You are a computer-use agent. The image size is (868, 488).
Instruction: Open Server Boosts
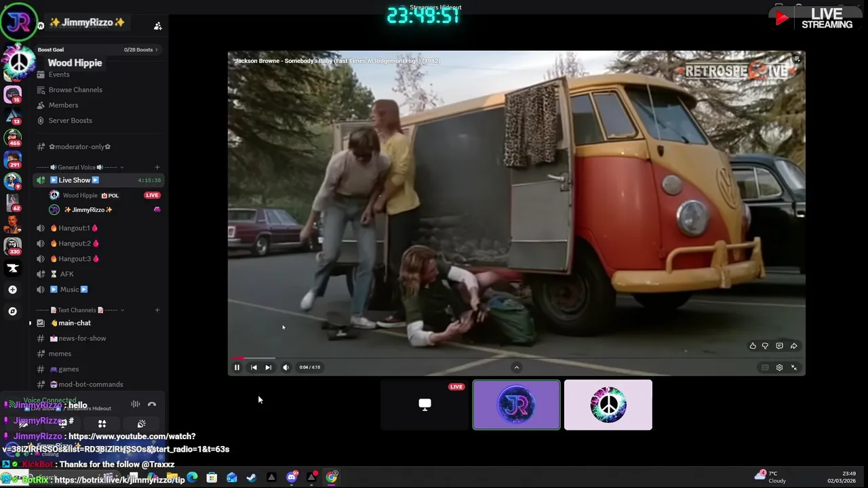coord(70,121)
